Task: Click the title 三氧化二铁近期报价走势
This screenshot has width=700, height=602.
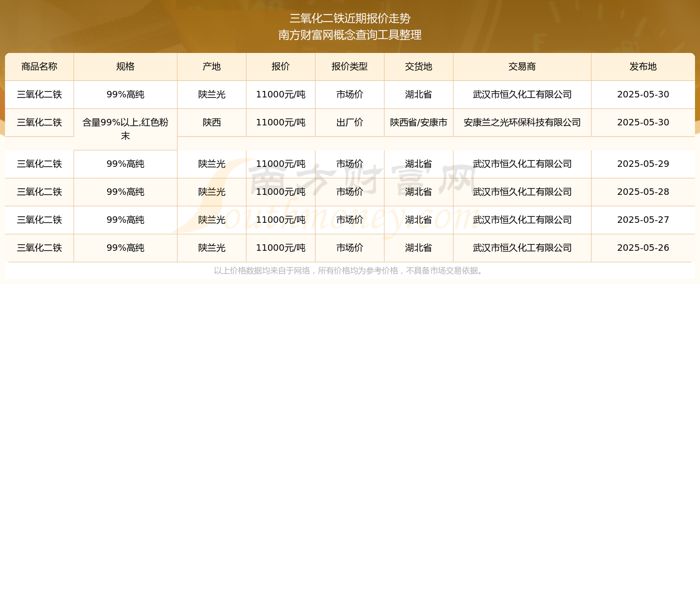Action: 350,18
